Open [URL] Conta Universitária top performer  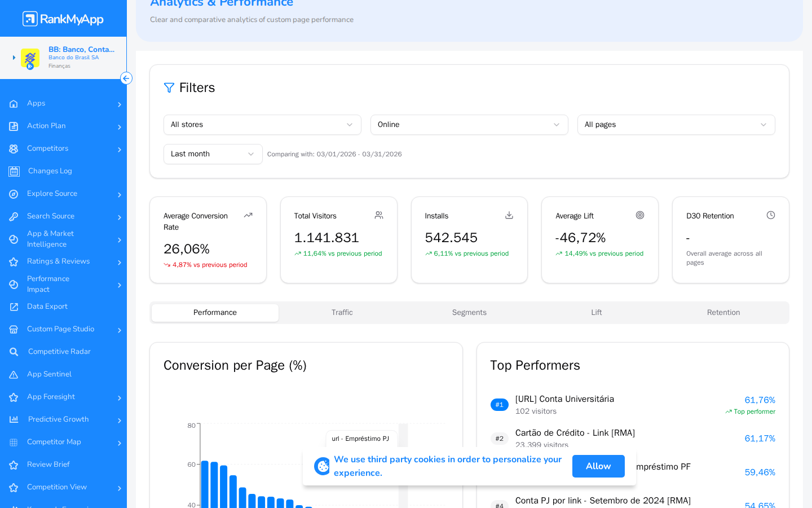click(x=564, y=399)
